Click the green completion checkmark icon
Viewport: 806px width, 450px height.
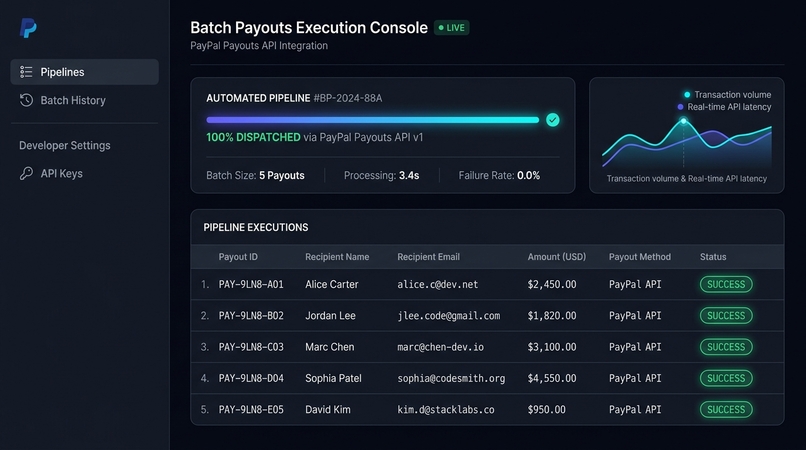(553, 120)
